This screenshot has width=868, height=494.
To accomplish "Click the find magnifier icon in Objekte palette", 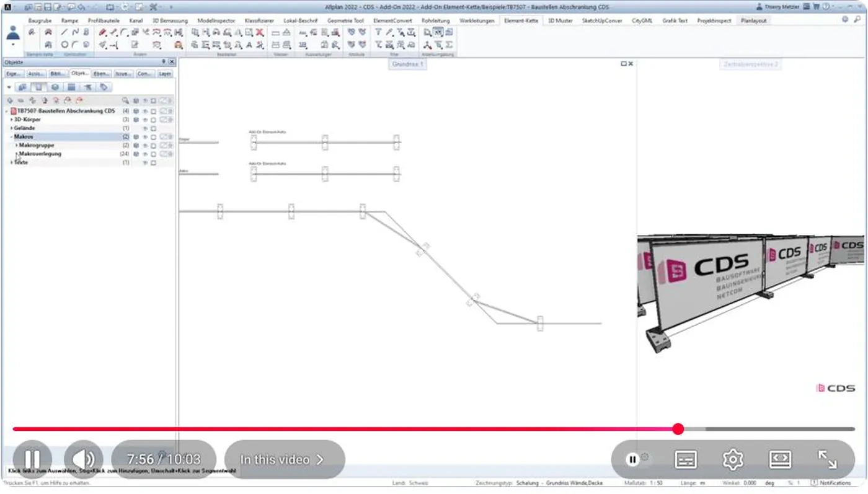I will [125, 100].
